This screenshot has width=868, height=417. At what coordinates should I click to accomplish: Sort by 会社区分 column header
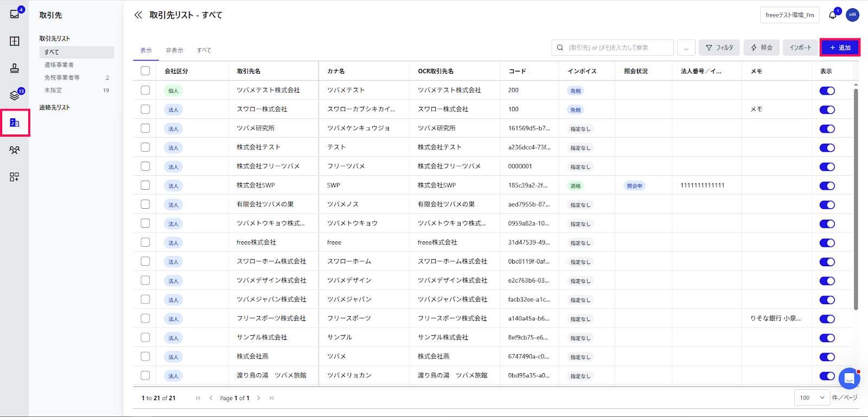(x=176, y=71)
